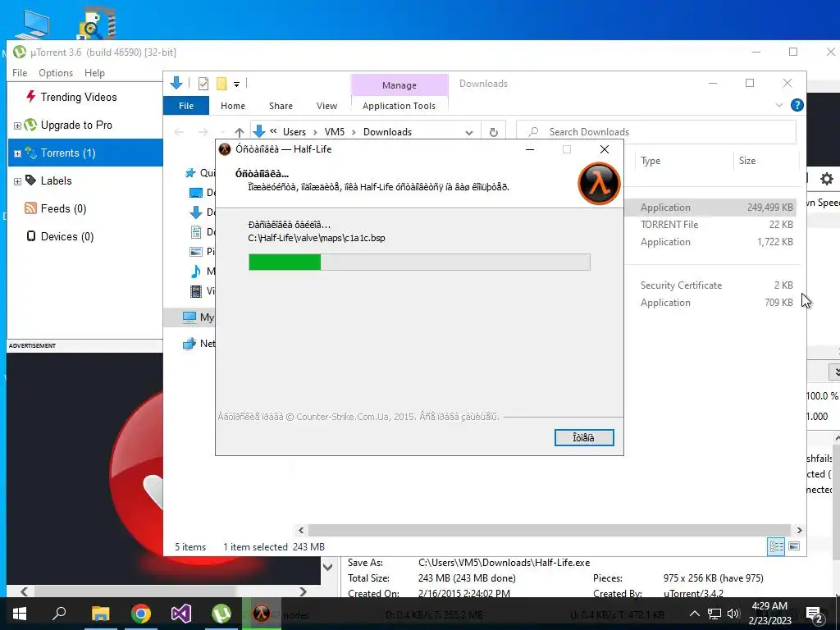Select Feeds (0) in uTorrent sidebar
Viewport: 840px width, 630px height.
pos(63,208)
